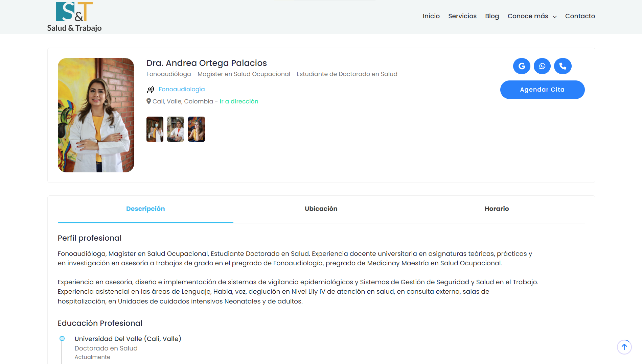Follow the Ir a dirección link
The image size is (642, 364).
coord(239,101)
